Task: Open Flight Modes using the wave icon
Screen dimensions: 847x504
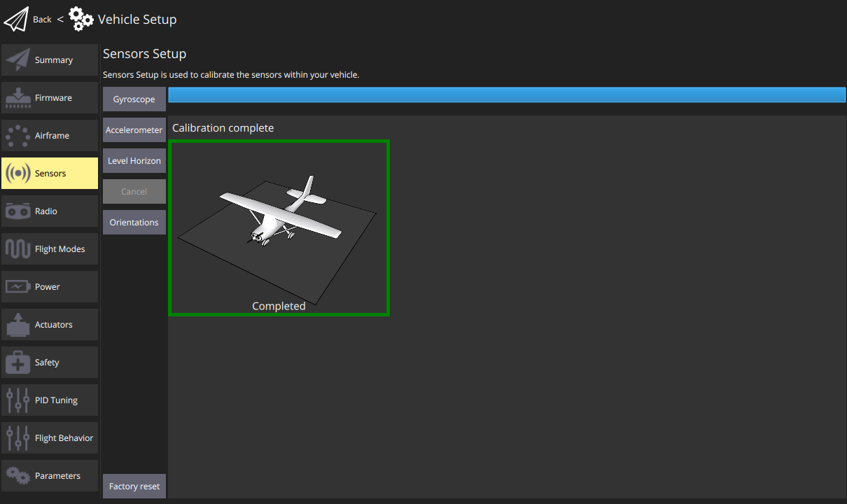Action: [x=17, y=249]
